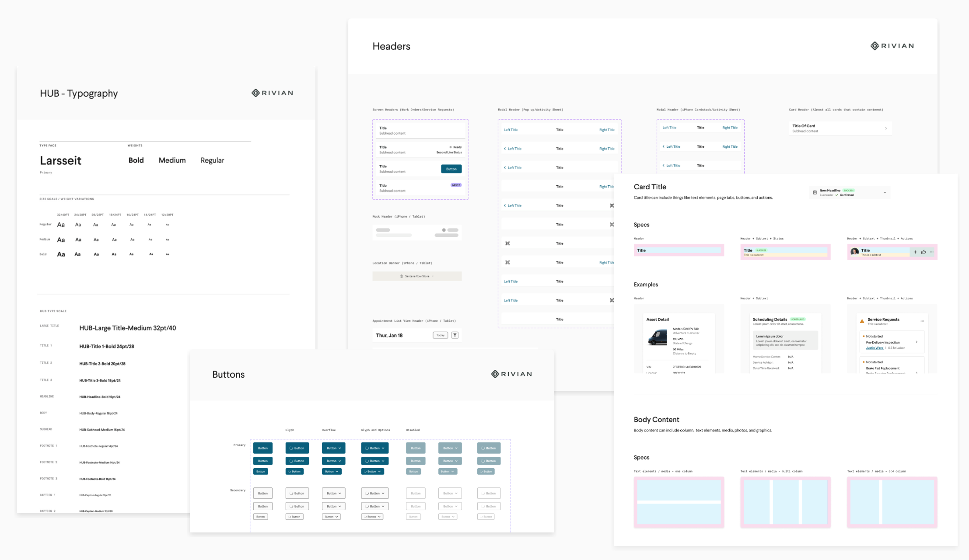Follow the Justin Ward link
Image resolution: width=969 pixels, height=560 pixels.
[875, 348]
